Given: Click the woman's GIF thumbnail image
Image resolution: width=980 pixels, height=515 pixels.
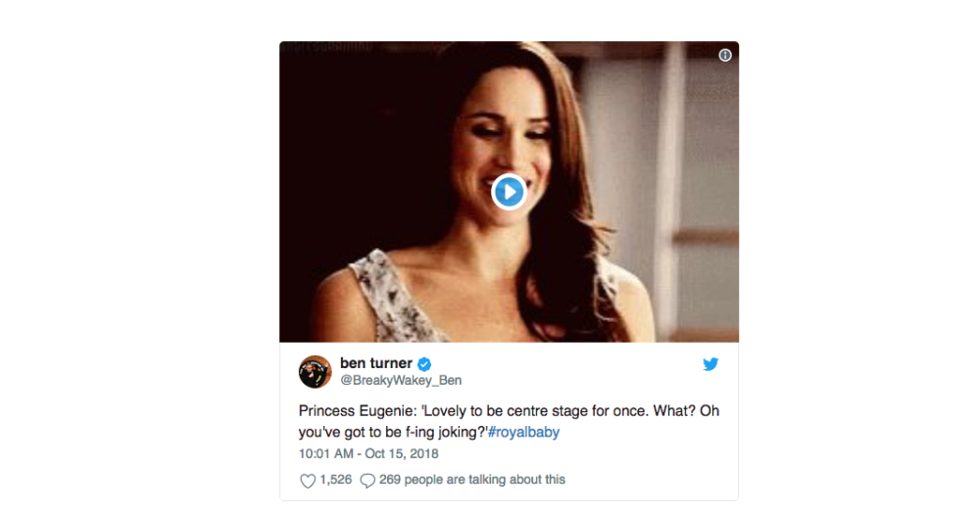Looking at the screenshot, I should click(x=509, y=192).
